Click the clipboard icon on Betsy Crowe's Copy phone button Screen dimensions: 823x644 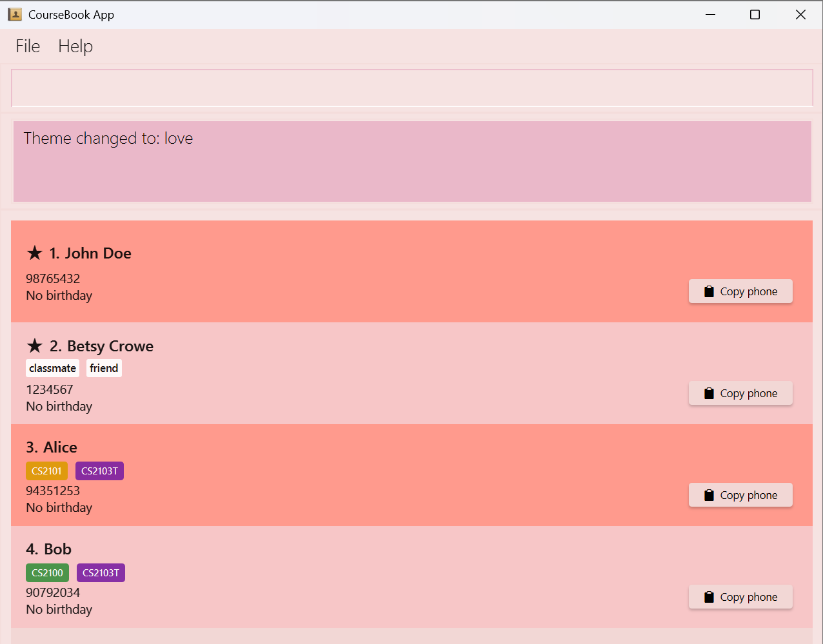pyautogui.click(x=708, y=393)
